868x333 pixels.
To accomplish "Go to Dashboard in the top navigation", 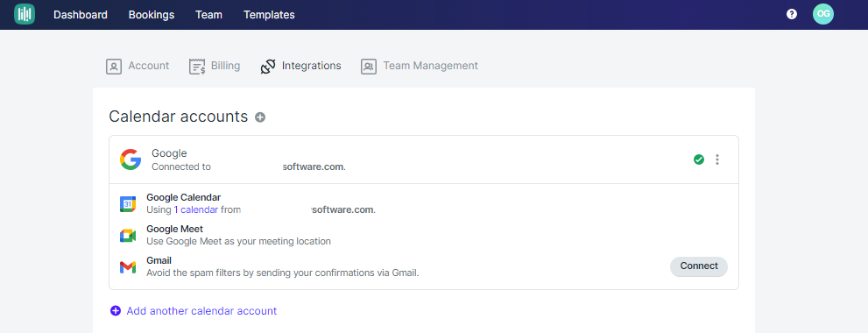I will click(81, 15).
